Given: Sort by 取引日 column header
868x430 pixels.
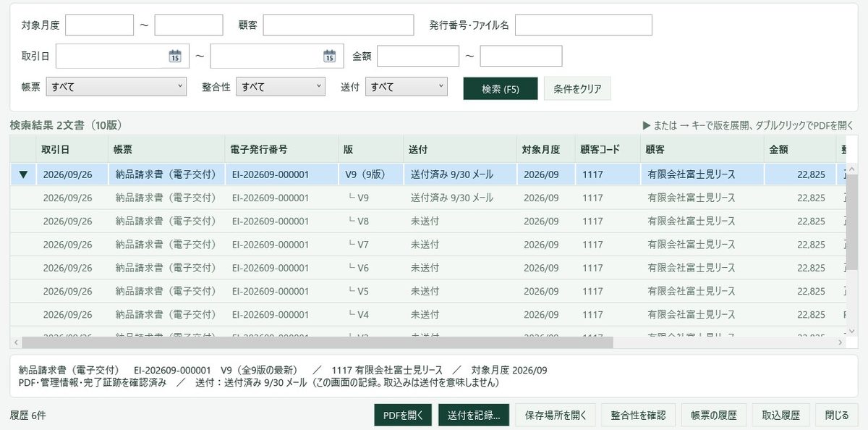Looking at the screenshot, I should coord(72,150).
